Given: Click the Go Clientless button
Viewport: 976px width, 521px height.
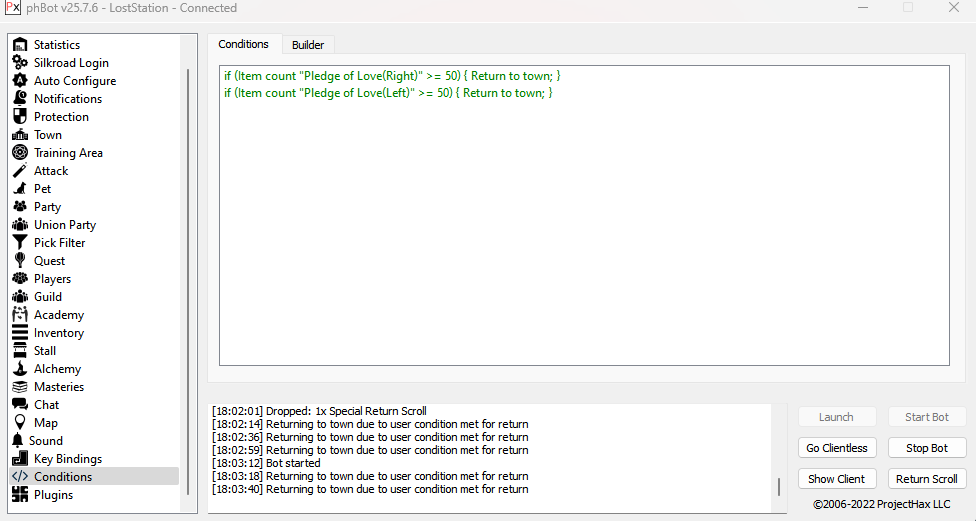Looking at the screenshot, I should click(x=837, y=448).
